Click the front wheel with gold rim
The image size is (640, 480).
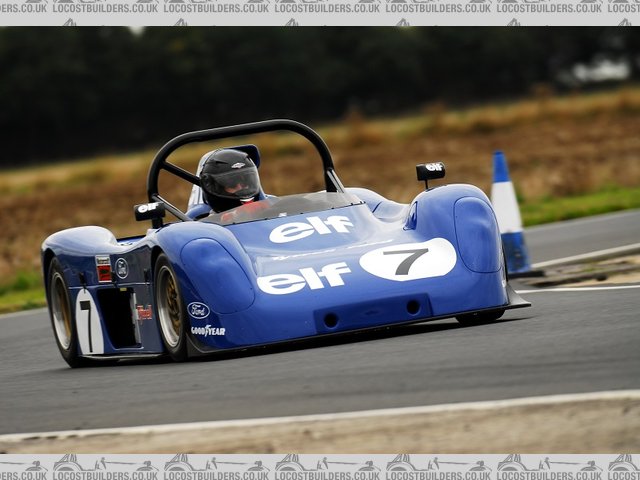click(x=171, y=308)
